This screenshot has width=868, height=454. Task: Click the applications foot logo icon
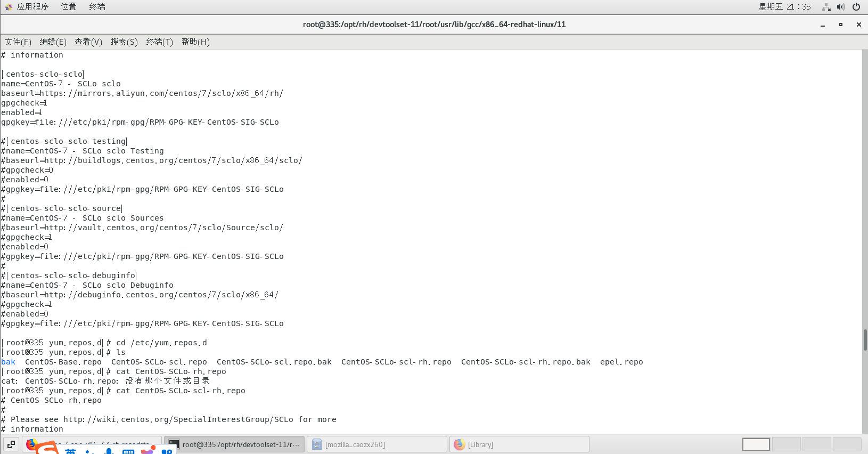point(9,7)
